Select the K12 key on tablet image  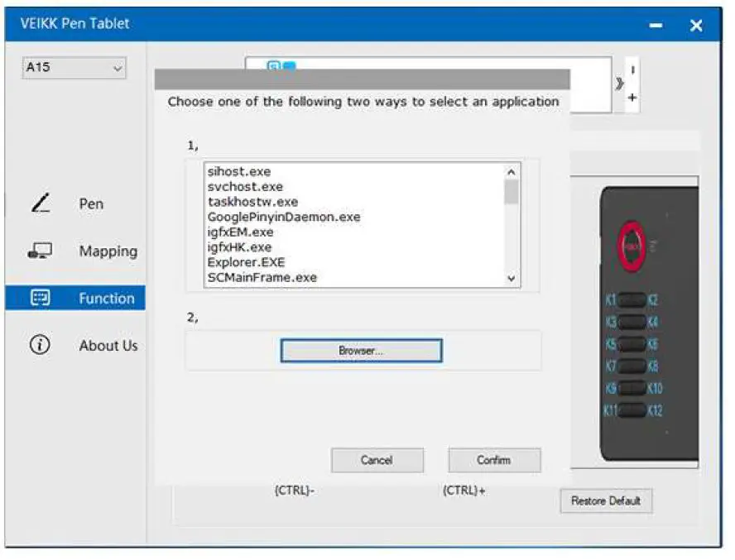(x=655, y=410)
